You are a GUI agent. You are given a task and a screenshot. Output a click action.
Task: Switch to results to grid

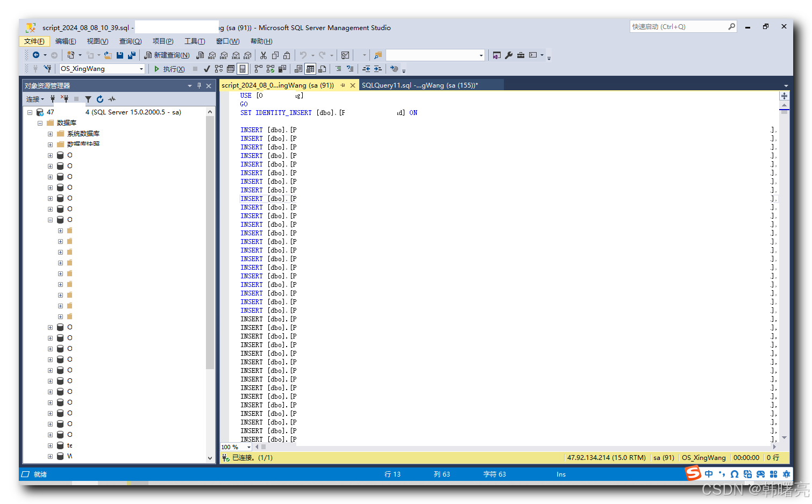coord(310,69)
